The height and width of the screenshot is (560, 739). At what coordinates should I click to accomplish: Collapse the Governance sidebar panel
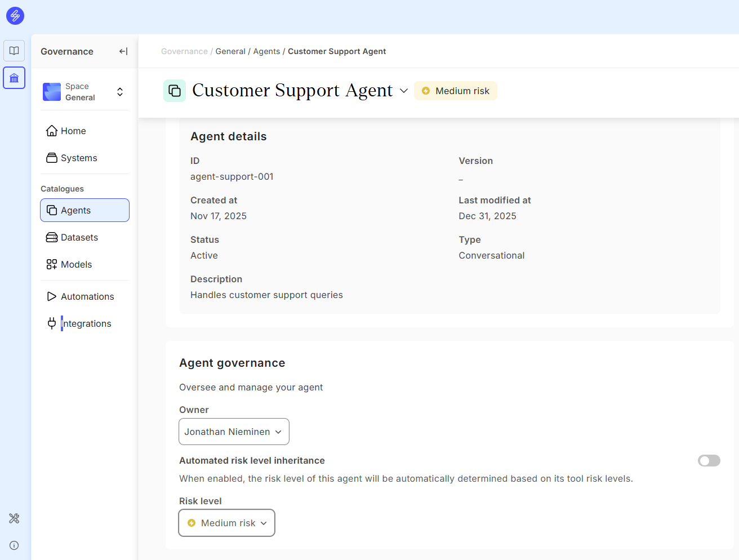(123, 51)
